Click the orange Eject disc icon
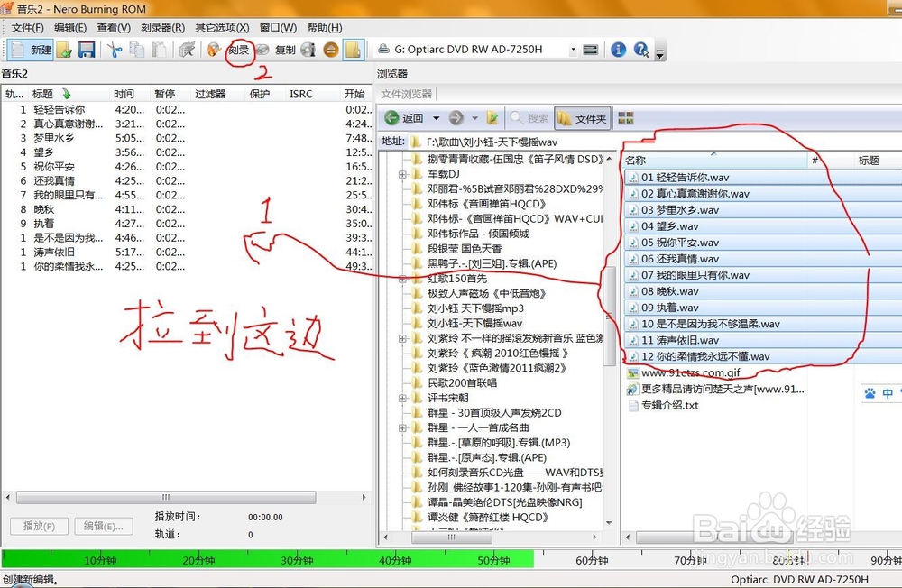Image resolution: width=902 pixels, height=588 pixels. 331,51
